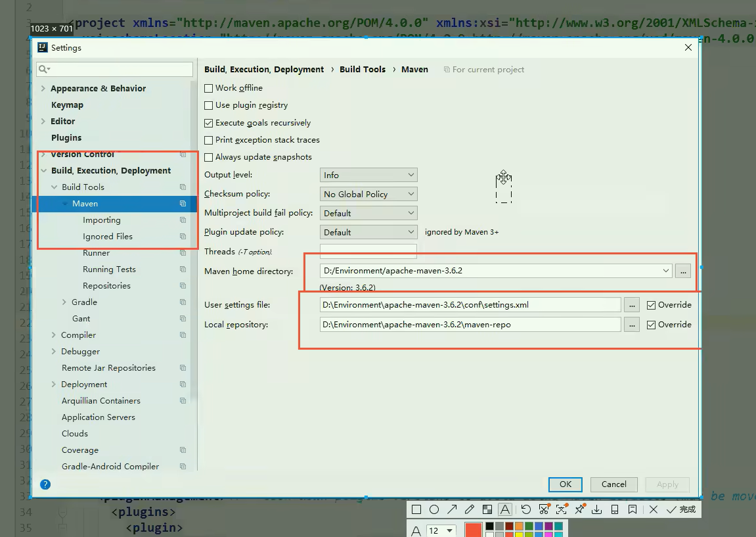
Task: Expand Appearance & Behavior section
Action: (43, 88)
